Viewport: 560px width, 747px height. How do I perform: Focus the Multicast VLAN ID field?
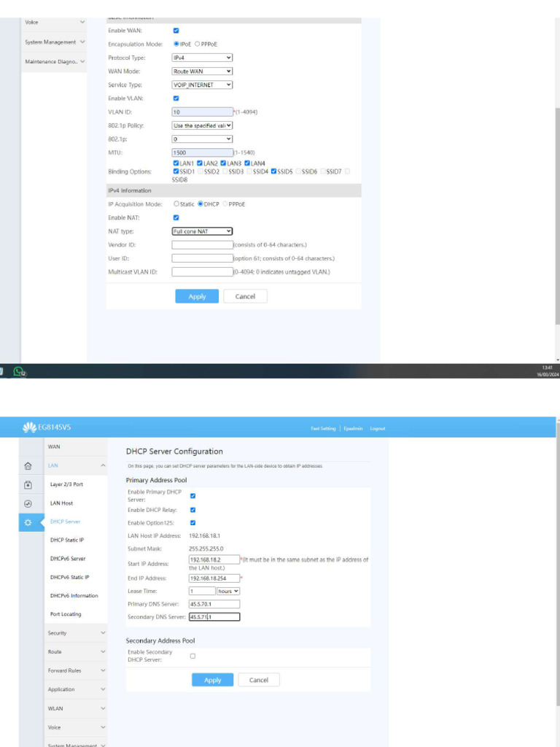203,272
